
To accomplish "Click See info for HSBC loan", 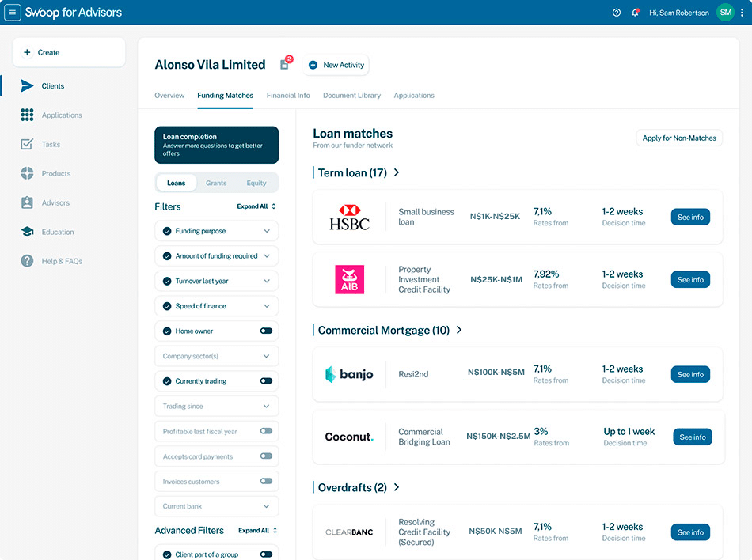I will point(690,218).
